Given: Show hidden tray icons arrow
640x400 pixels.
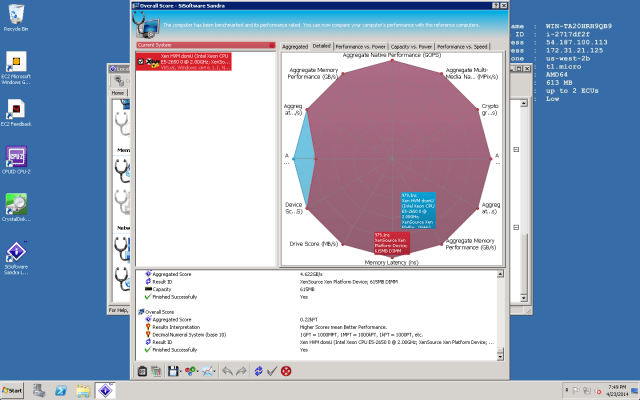Looking at the screenshot, I should (x=567, y=391).
